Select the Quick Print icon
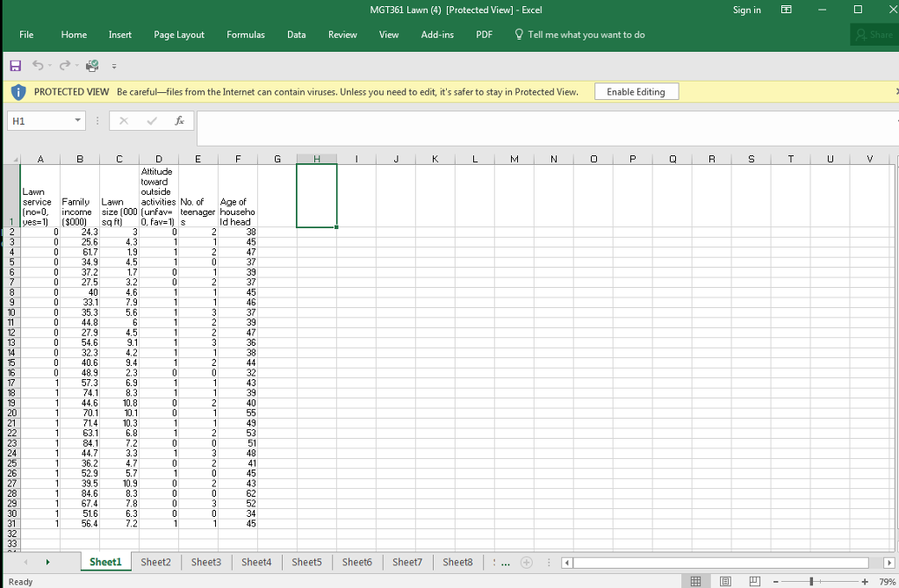This screenshot has height=588, width=899. tap(91, 65)
